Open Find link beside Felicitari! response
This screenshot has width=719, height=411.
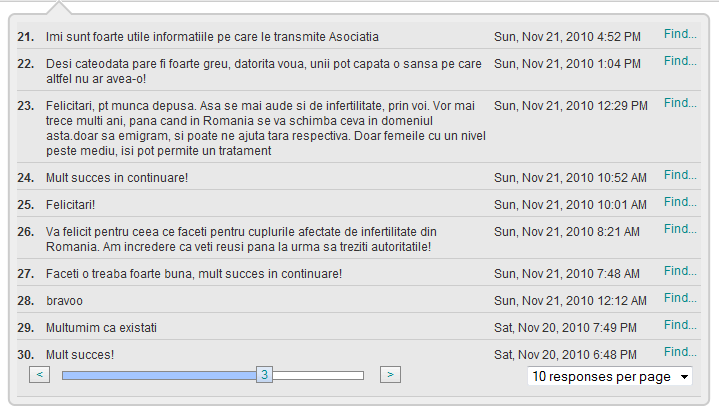(x=680, y=202)
